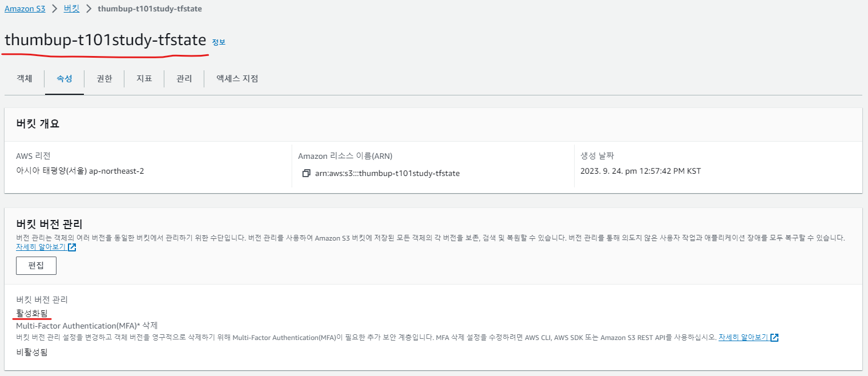
Task: Click 정보 link next to bucket name
Action: click(x=219, y=42)
